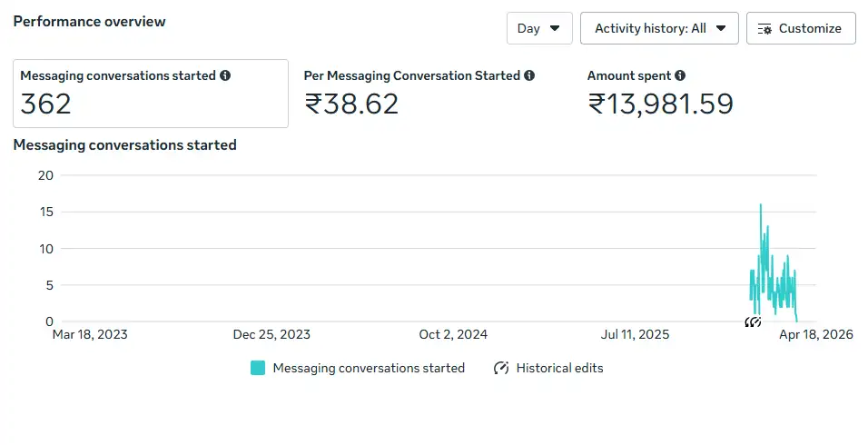Click the historical edits marker on the chart axis
This screenshot has height=445, width=868.
753,321
